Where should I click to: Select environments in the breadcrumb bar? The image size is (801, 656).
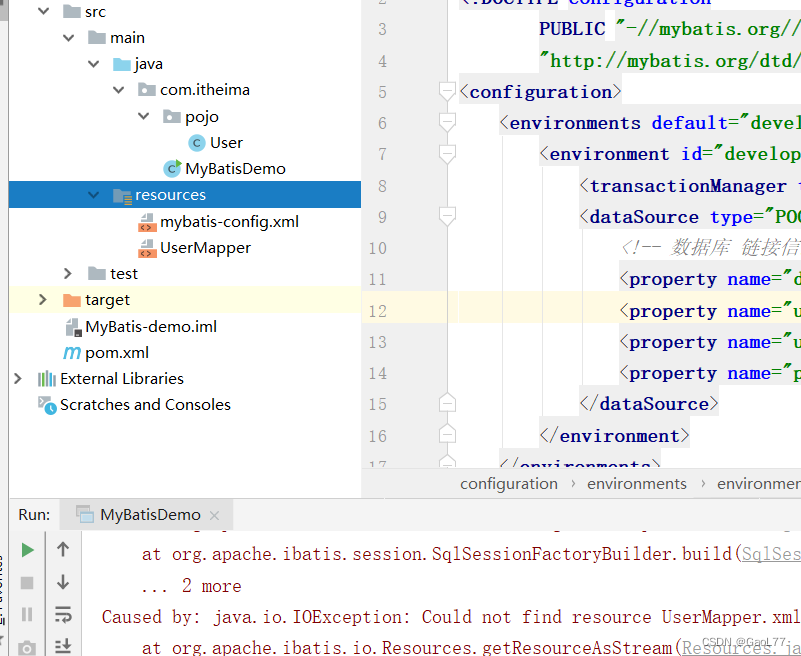point(637,483)
